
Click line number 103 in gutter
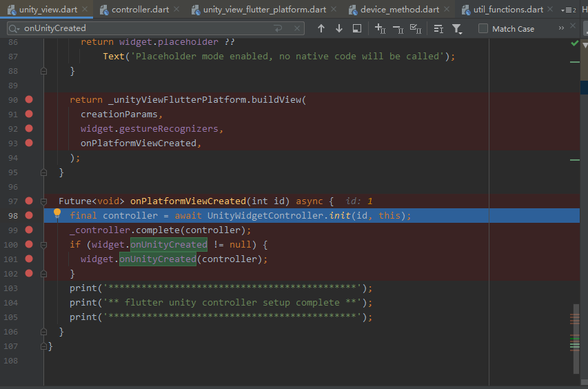[x=10, y=288]
